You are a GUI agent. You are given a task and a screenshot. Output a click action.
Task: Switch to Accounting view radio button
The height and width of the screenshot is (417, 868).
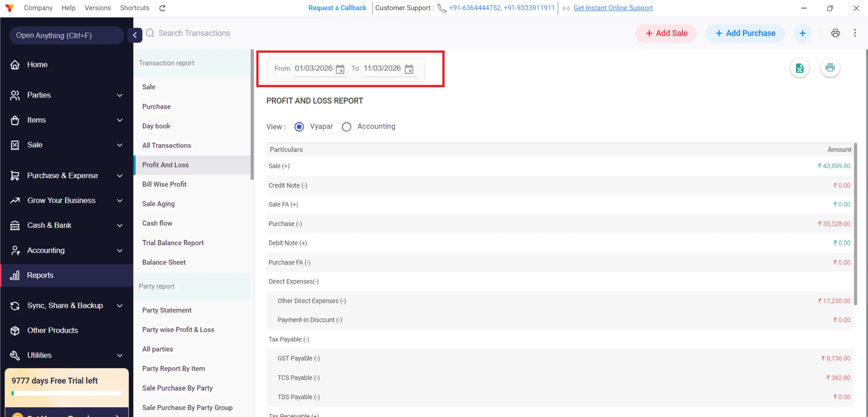pos(346,126)
